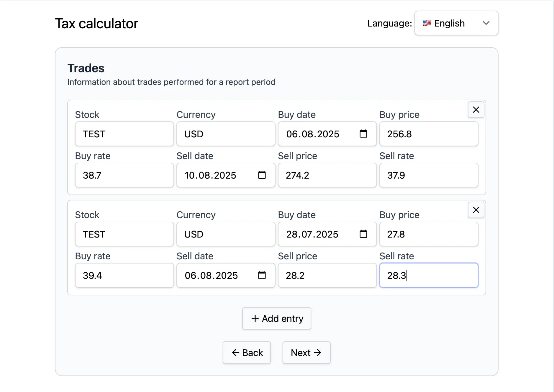Click the Tax calculator heading
The width and height of the screenshot is (554, 392).
pyautogui.click(x=96, y=23)
